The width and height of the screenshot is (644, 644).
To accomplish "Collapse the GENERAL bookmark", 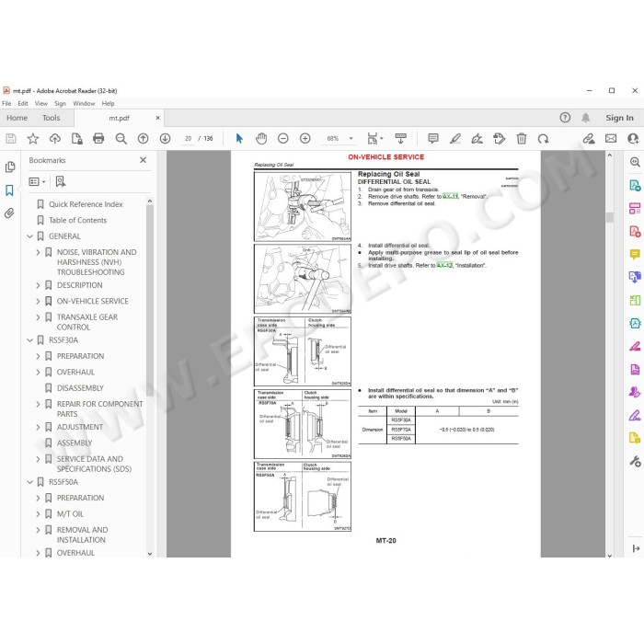I will (x=29, y=236).
